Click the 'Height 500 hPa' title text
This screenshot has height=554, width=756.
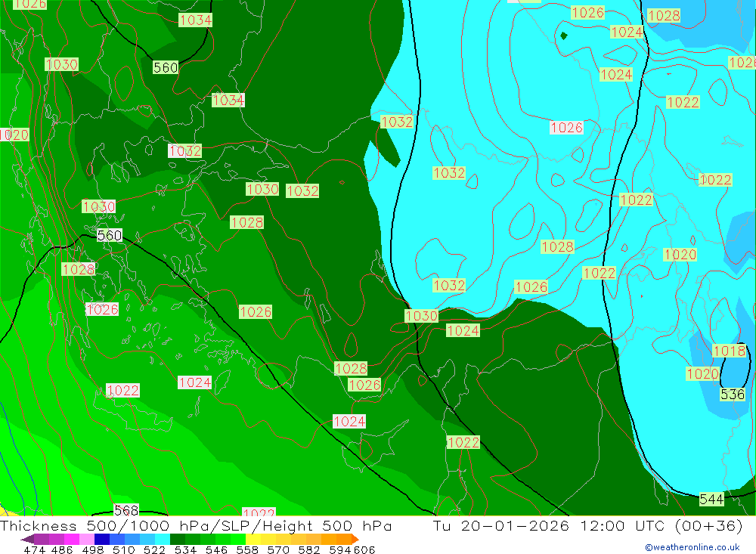tap(327, 526)
